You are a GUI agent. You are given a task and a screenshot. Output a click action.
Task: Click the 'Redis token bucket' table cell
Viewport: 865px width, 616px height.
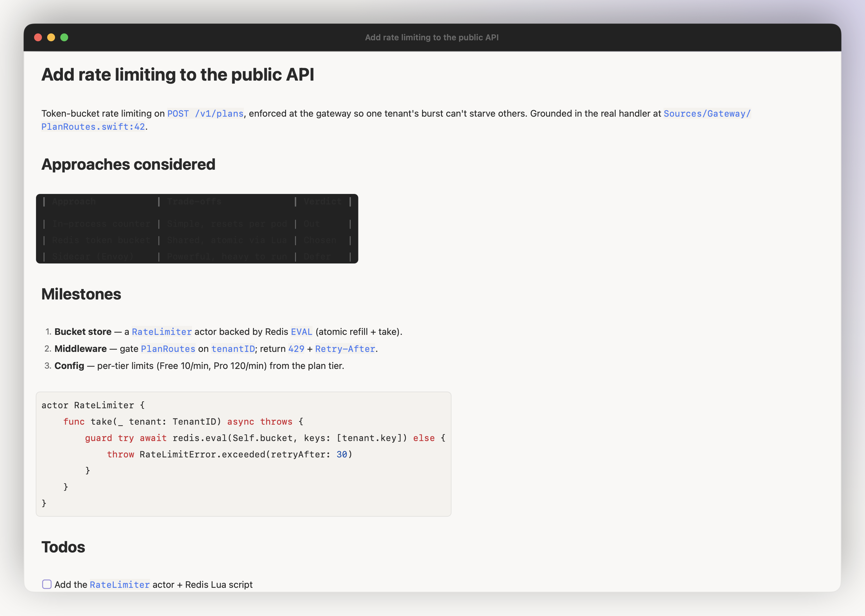101,240
